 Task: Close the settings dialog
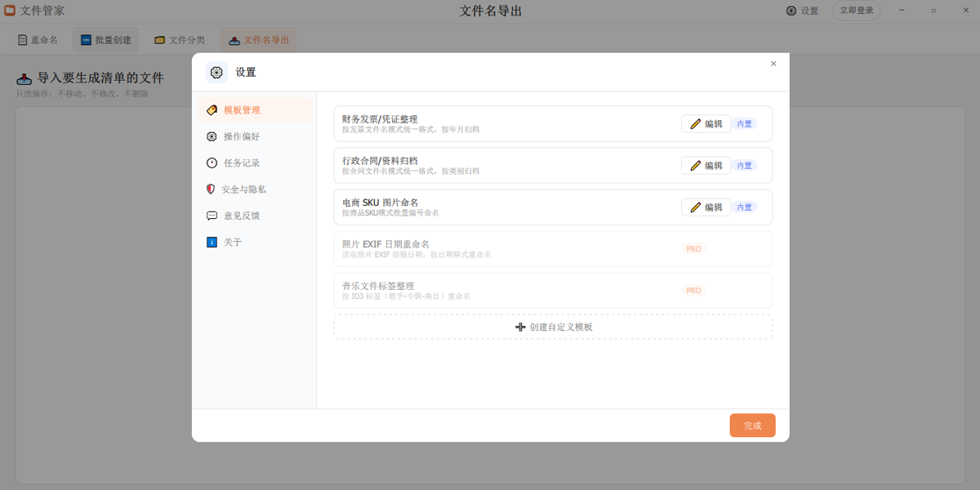coord(773,64)
